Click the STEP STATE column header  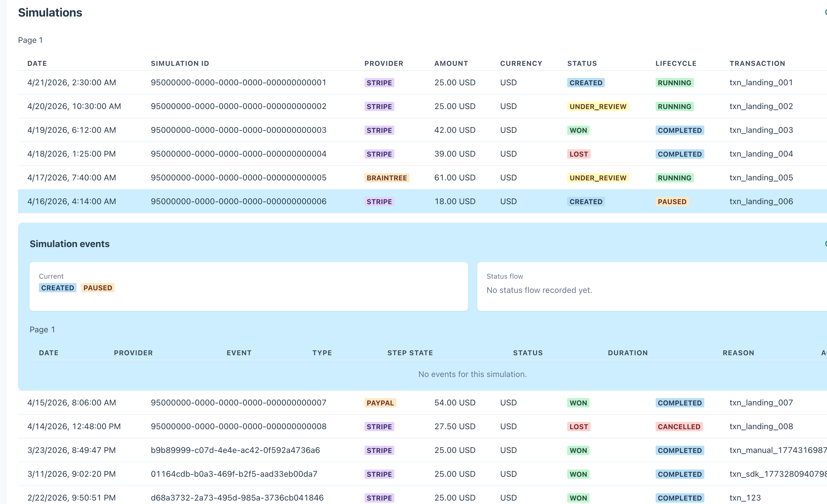410,353
